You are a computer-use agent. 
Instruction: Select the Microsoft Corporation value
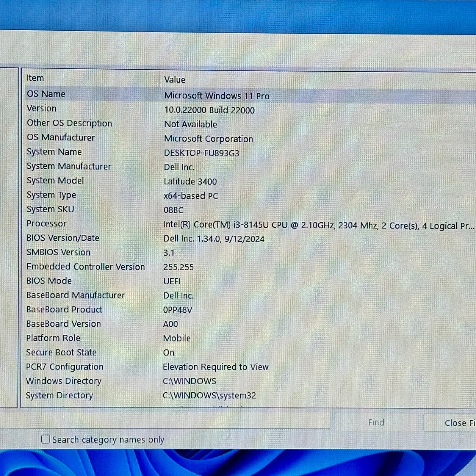click(x=209, y=139)
